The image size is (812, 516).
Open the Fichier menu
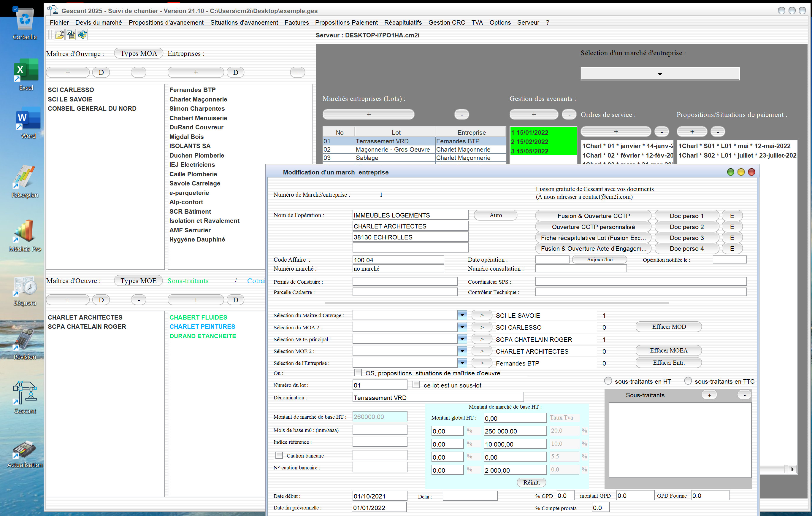pos(59,22)
